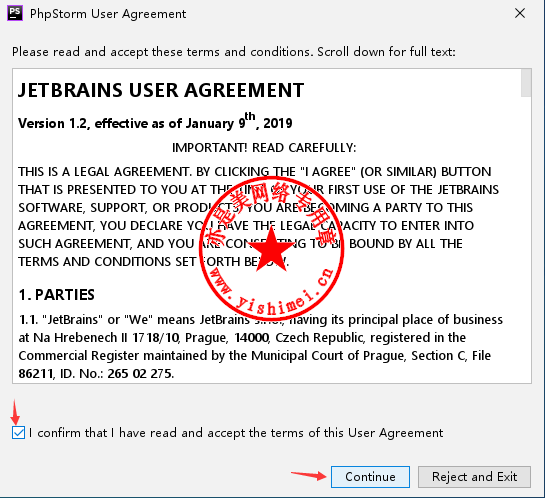Click the paragraph 1.1 JetBrains definition text

tap(261, 346)
